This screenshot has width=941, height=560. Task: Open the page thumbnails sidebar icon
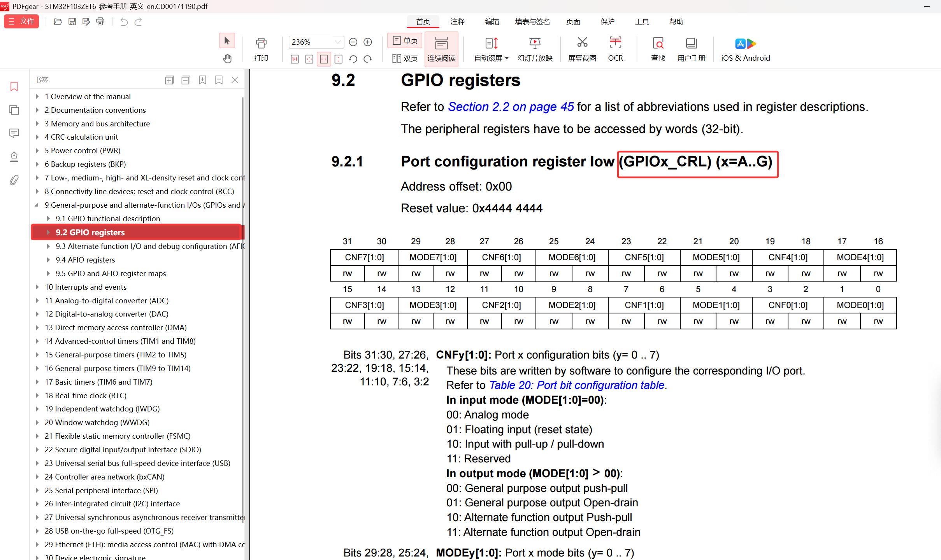(x=14, y=110)
